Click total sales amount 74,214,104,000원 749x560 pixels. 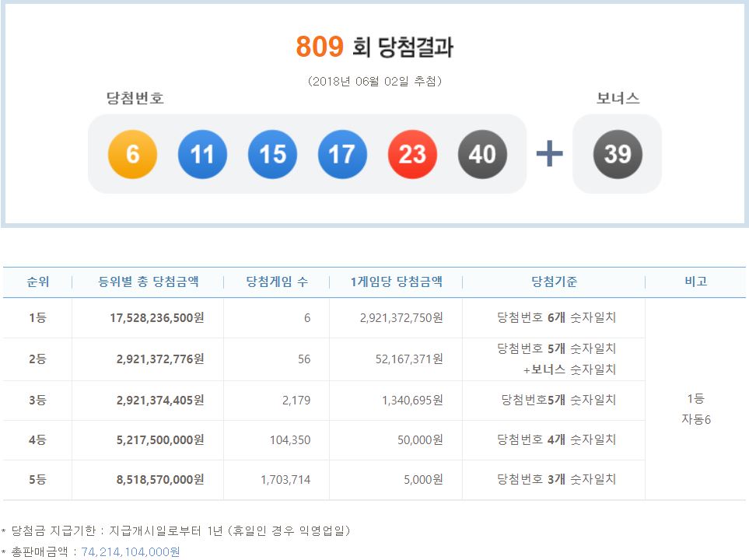point(130,551)
